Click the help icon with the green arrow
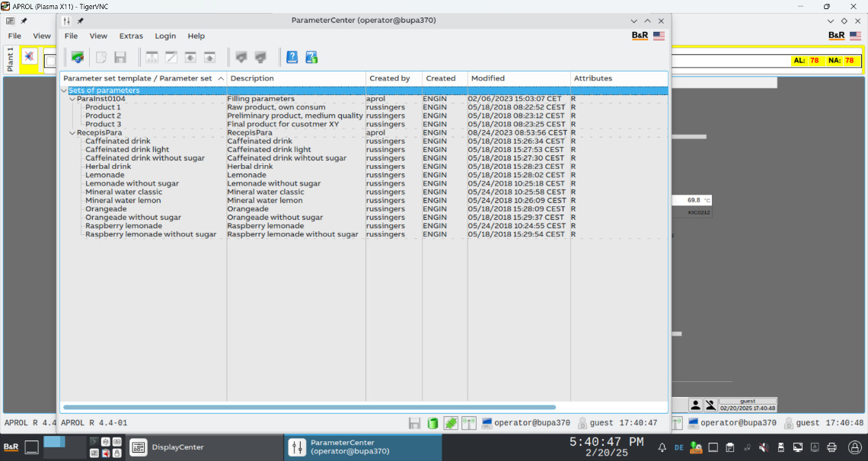The height and width of the screenshot is (461, 868). (311, 57)
